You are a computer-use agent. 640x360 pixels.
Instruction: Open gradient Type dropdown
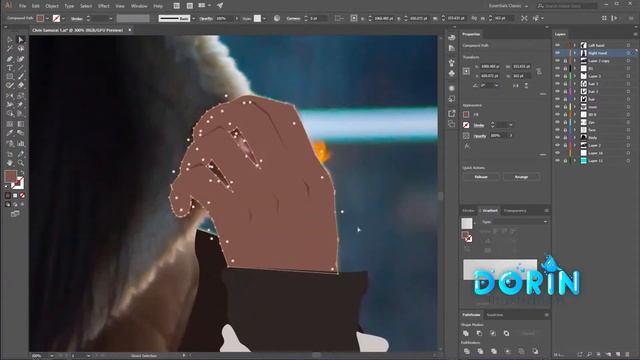[x=520, y=222]
